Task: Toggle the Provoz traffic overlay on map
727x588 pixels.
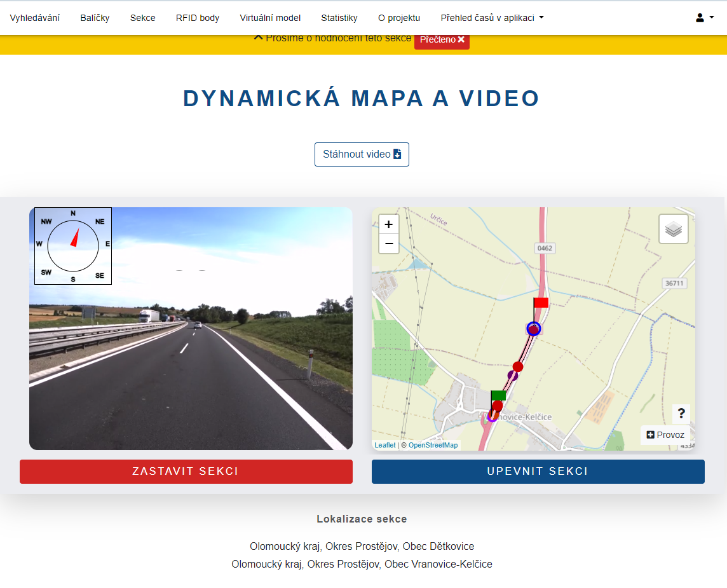Action: tap(665, 435)
